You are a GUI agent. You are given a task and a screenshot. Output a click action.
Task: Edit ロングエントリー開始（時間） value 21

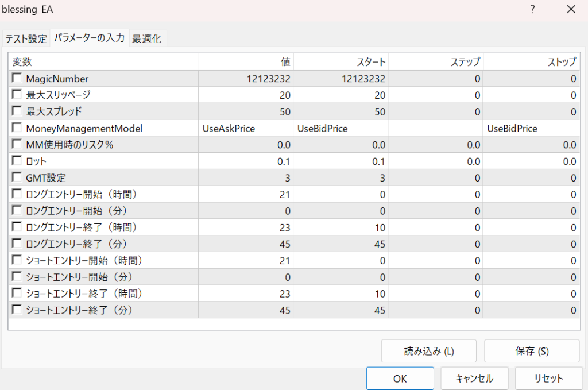pyautogui.click(x=246, y=195)
